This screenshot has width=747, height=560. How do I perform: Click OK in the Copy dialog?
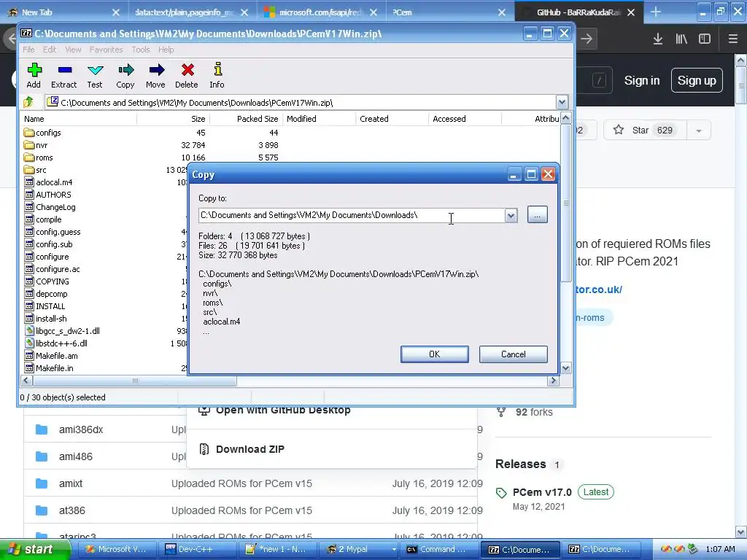(x=435, y=354)
